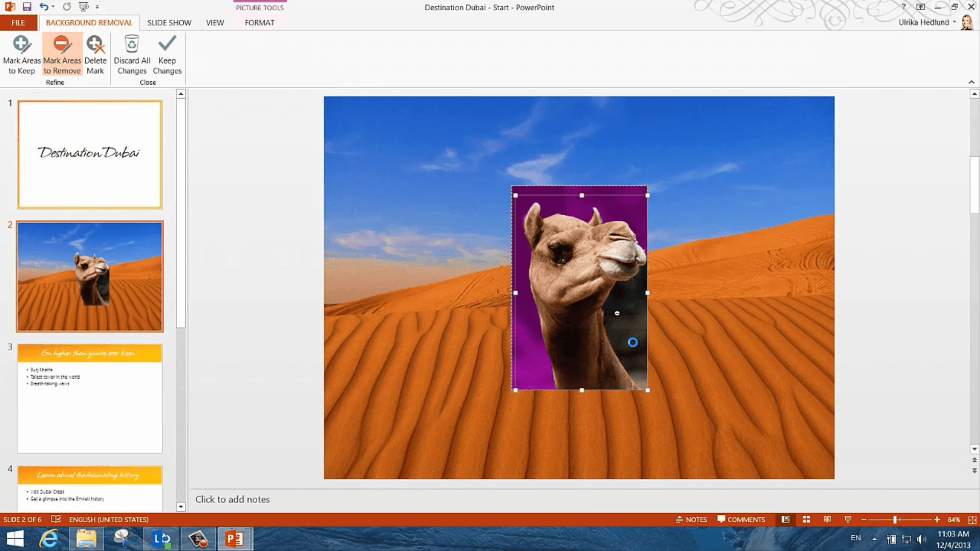The height and width of the screenshot is (551, 980).
Task: Collapse the ribbon with chevron
Action: [971, 82]
